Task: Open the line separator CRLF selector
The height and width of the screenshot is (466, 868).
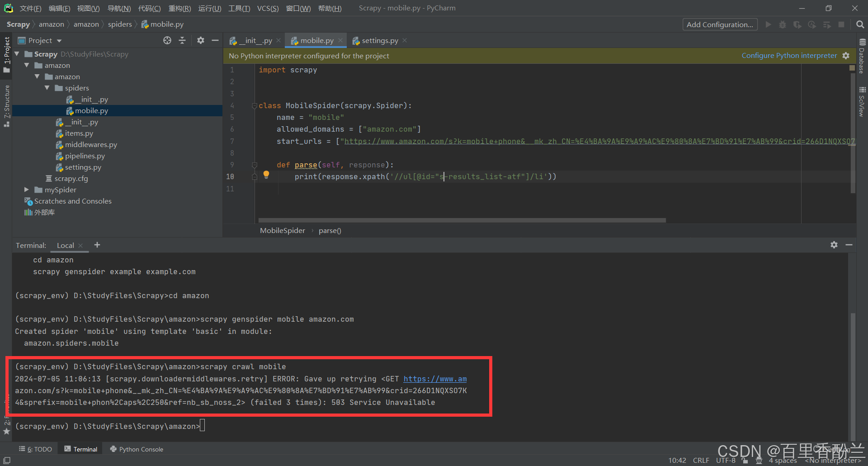Action: pos(701,460)
